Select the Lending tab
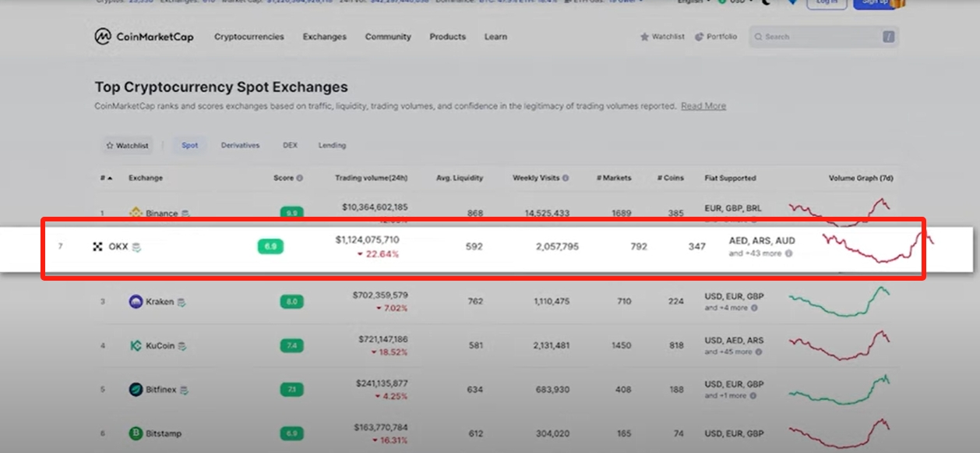 (x=332, y=145)
